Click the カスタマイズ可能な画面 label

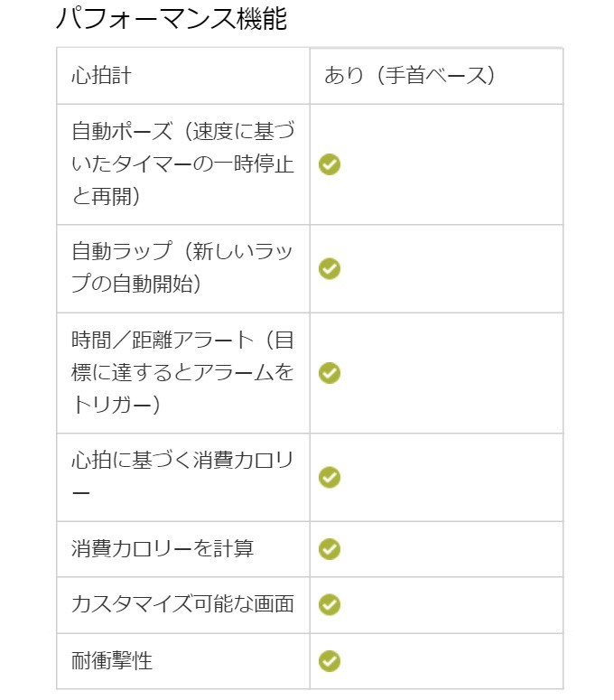pos(182,604)
